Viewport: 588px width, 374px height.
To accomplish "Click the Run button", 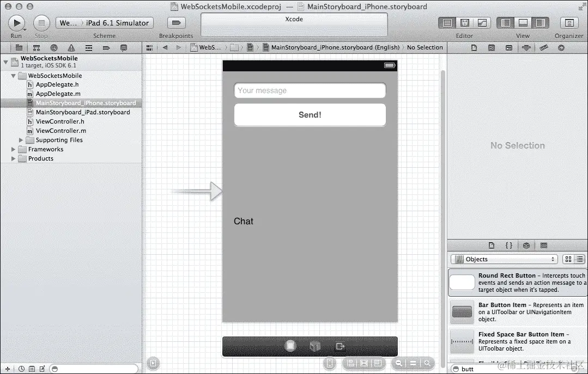I will tap(16, 23).
